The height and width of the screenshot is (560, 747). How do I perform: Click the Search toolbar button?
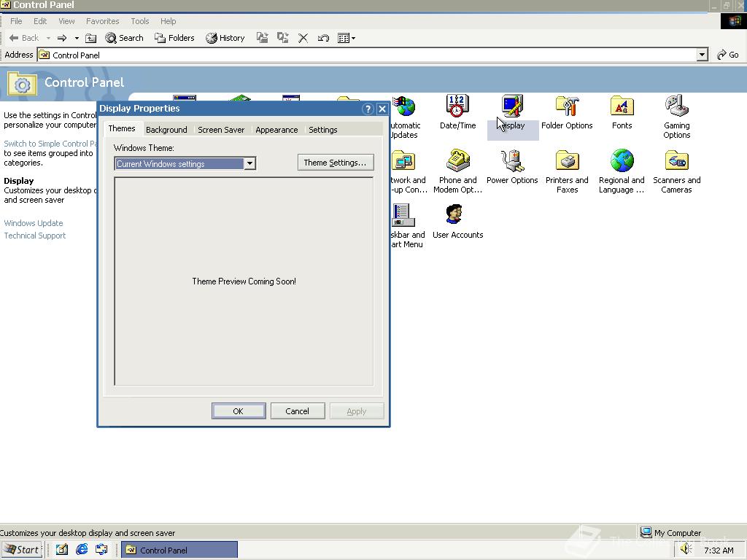click(x=124, y=38)
